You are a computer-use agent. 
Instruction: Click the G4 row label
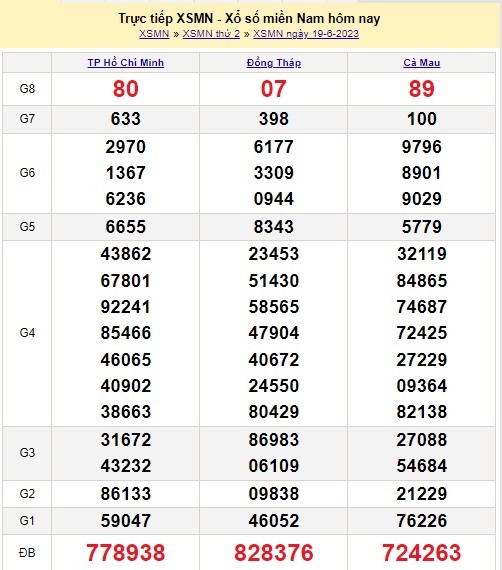[27, 333]
